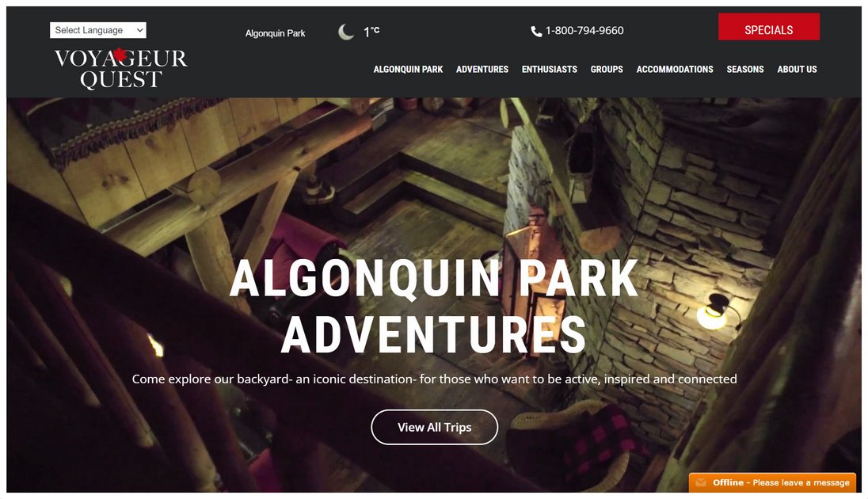Open the Groups menu item
The image size is (868, 499).
pos(607,69)
